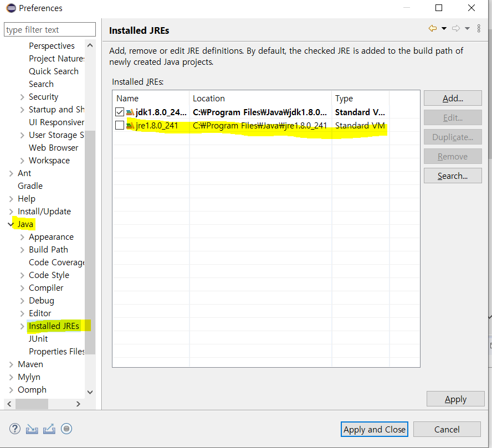Image resolution: width=492 pixels, height=448 pixels.
Task: Click the Eclipse logo in title bar
Action: coord(11,8)
